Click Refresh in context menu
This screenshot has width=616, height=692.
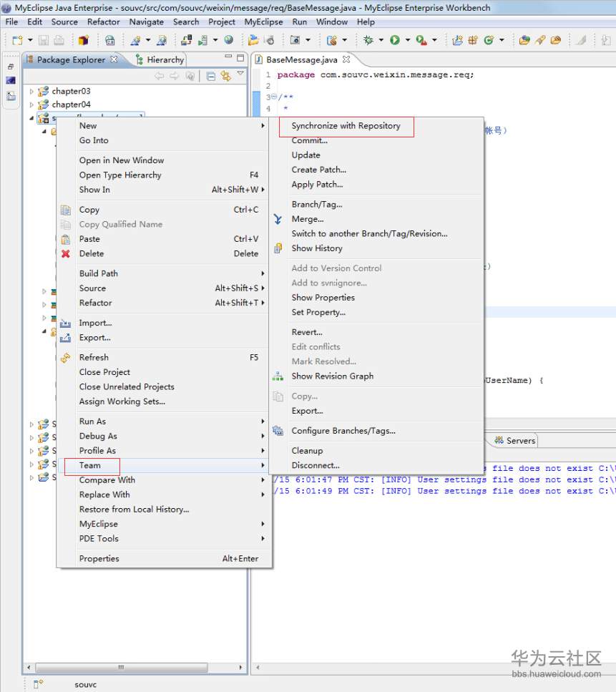click(x=164, y=357)
